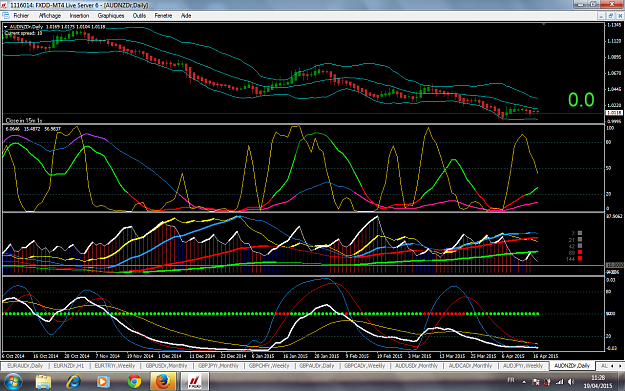The image size is (625, 391).
Task: Expand the AUDNZDr,Daily chart title arrow
Action: 6,27
